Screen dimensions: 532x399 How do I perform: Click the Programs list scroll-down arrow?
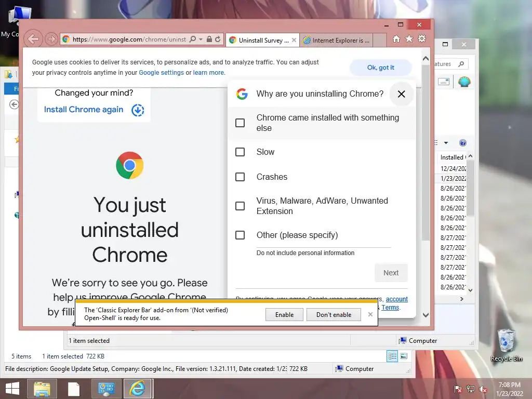(470, 290)
